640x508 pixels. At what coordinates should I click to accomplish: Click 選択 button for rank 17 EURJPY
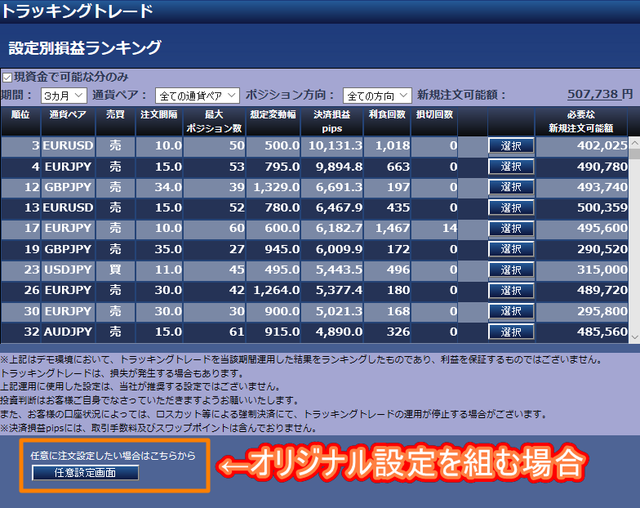tap(511, 228)
